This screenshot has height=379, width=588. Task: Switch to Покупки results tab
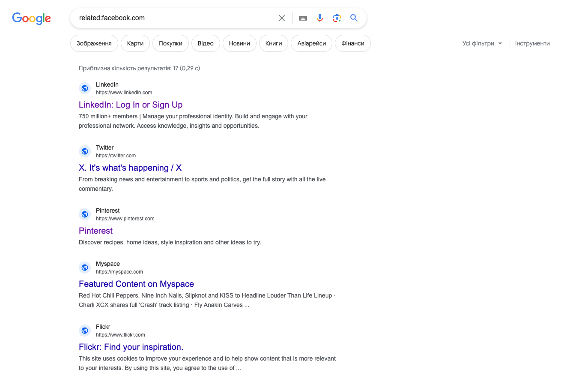[170, 43]
